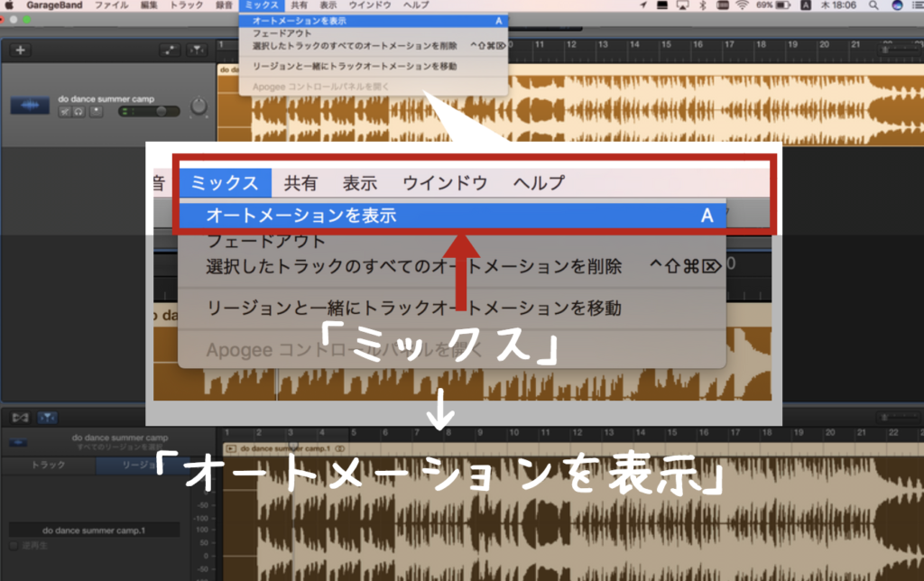Screen dimensions: 924x581
Task: Click the editor region header "do dance summer camp.1"
Action: point(285,449)
